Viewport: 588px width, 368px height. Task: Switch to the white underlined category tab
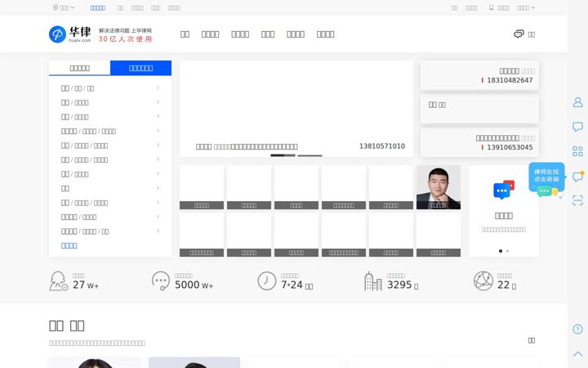[x=79, y=68]
